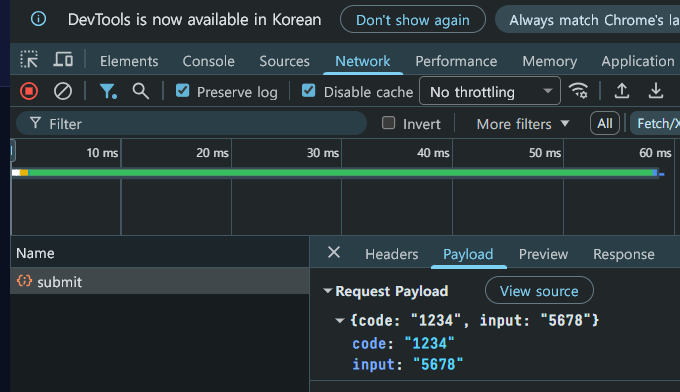Open network conditions wifi settings icon
Image resolution: width=680 pixels, height=392 pixels.
point(579,91)
